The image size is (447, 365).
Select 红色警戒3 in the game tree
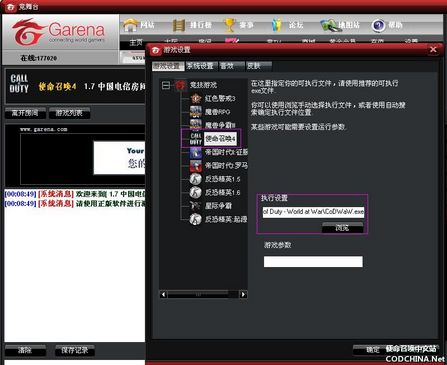[220, 98]
